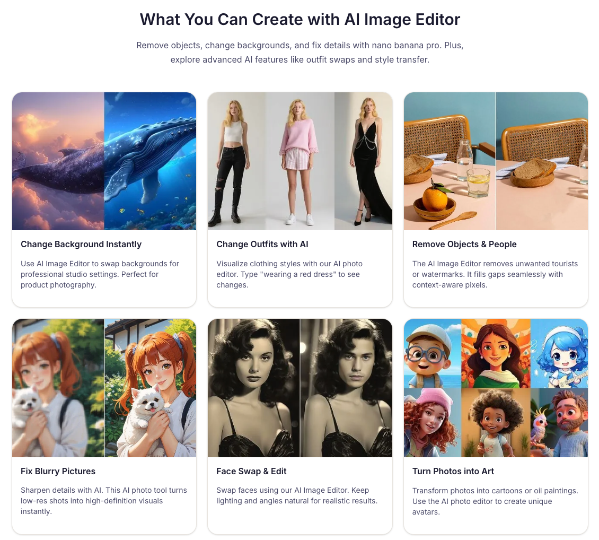This screenshot has width=599, height=540.
Task: Open the anime girl with puppy image
Action: [104, 388]
